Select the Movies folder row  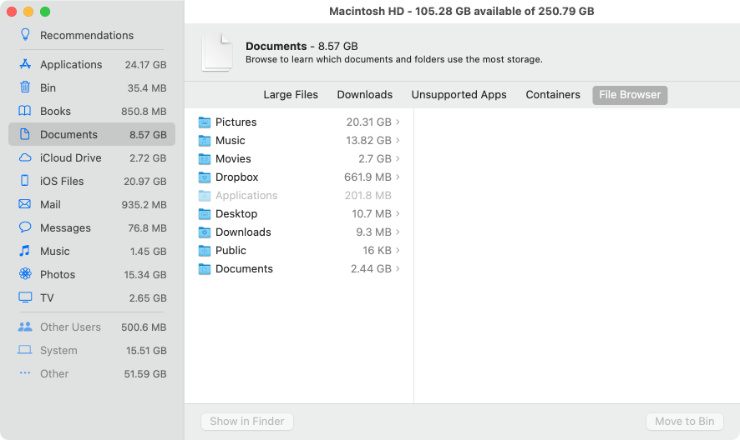click(x=299, y=159)
